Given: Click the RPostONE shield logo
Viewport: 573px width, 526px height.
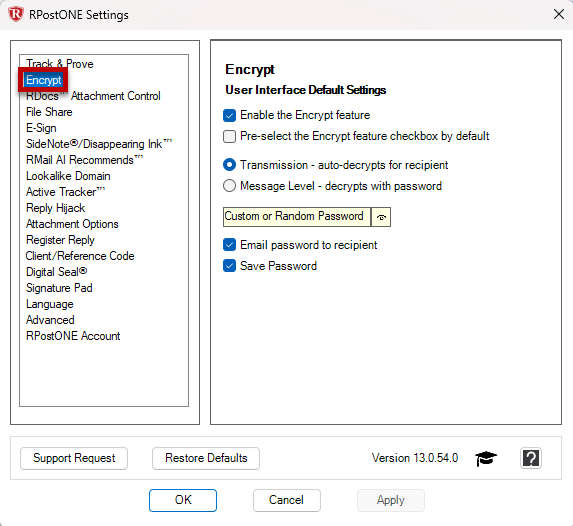Looking at the screenshot, I should (16, 15).
